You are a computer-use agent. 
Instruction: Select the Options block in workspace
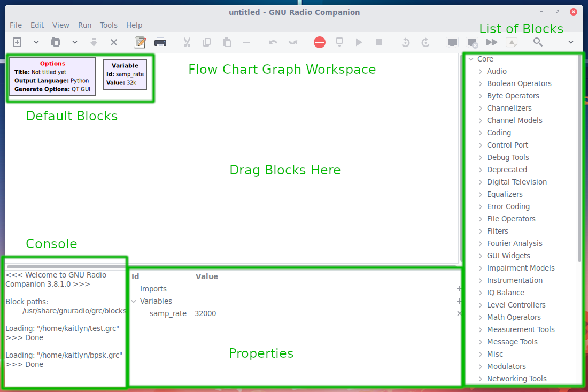[52, 76]
